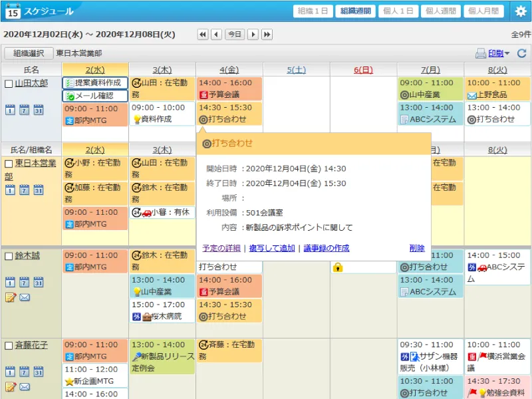
Task: Click the memo icon under 斉藤花子
Action: click(10, 387)
